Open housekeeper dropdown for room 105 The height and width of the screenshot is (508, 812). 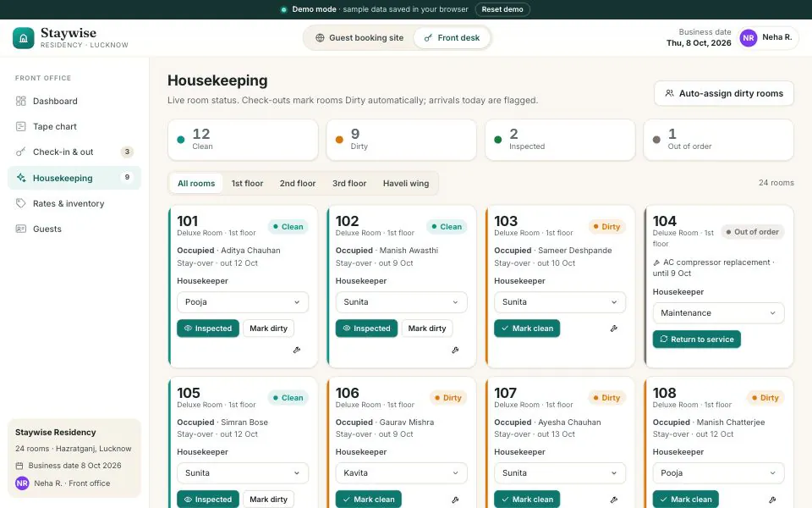click(x=243, y=473)
